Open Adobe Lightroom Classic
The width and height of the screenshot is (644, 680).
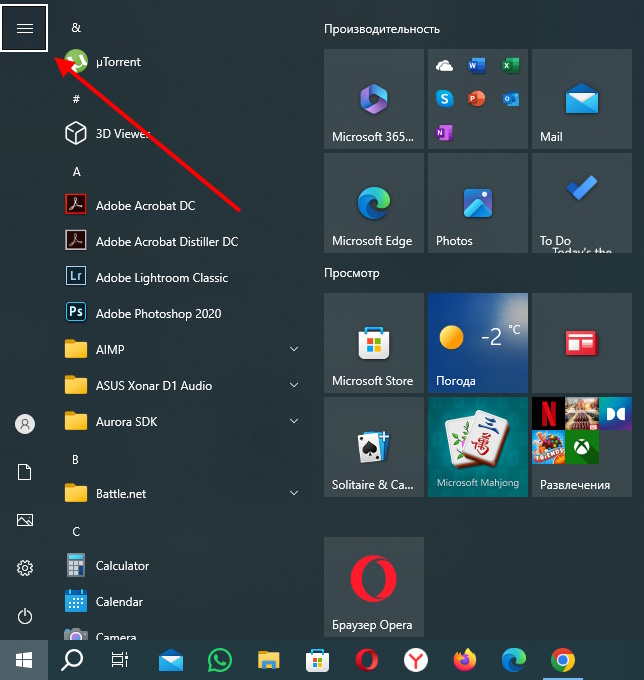[182, 277]
